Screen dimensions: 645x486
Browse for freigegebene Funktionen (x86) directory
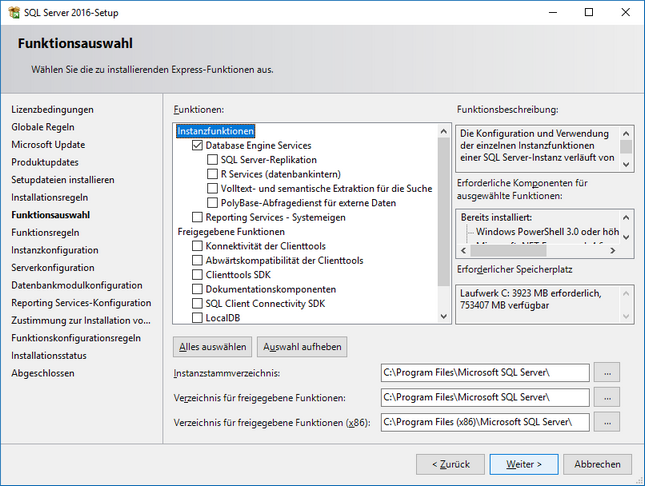tap(607, 422)
